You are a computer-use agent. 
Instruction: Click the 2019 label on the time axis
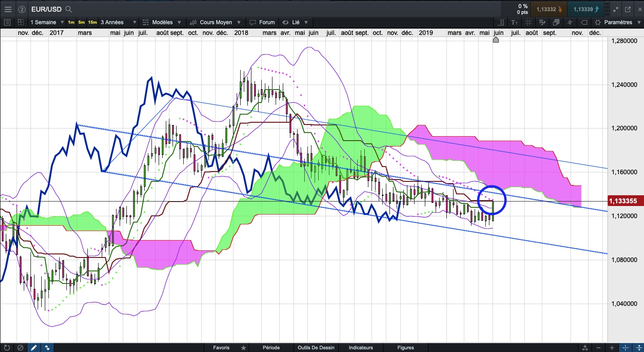pyautogui.click(x=426, y=33)
